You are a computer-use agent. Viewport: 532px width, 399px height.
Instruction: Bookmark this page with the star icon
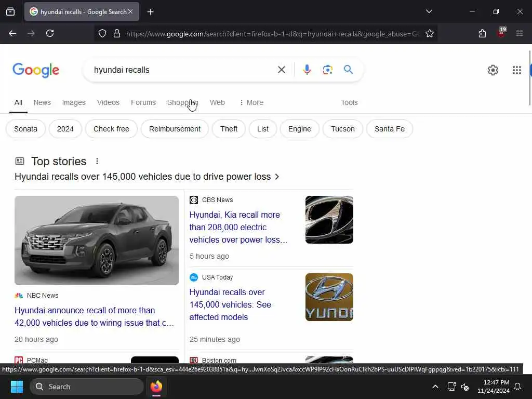pyautogui.click(x=430, y=34)
